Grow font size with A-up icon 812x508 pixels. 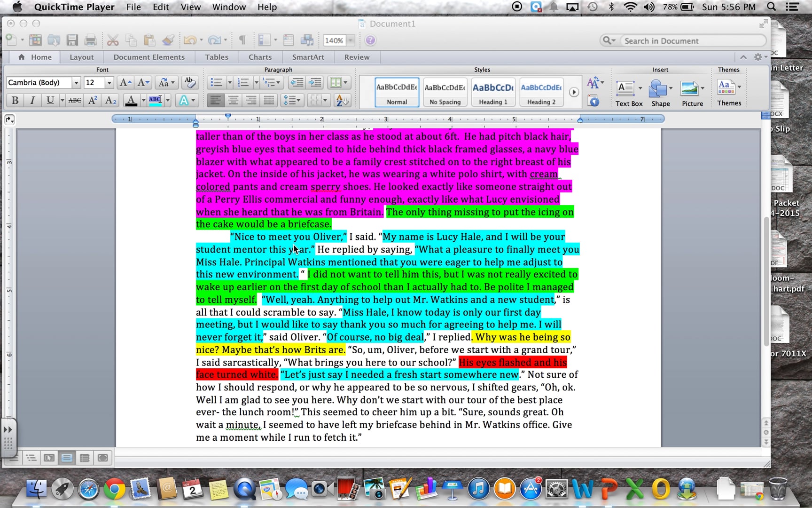click(125, 83)
